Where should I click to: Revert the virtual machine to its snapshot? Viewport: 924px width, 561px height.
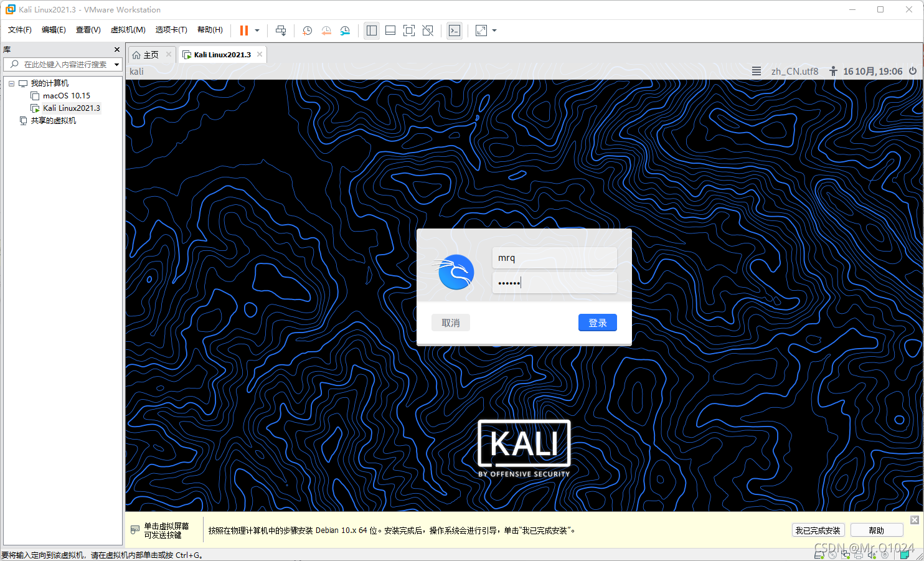coord(326,31)
